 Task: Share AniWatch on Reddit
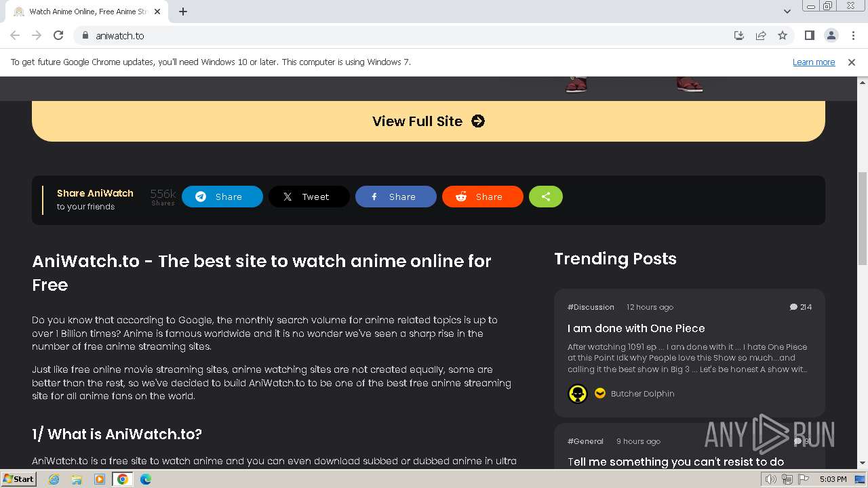click(x=483, y=197)
